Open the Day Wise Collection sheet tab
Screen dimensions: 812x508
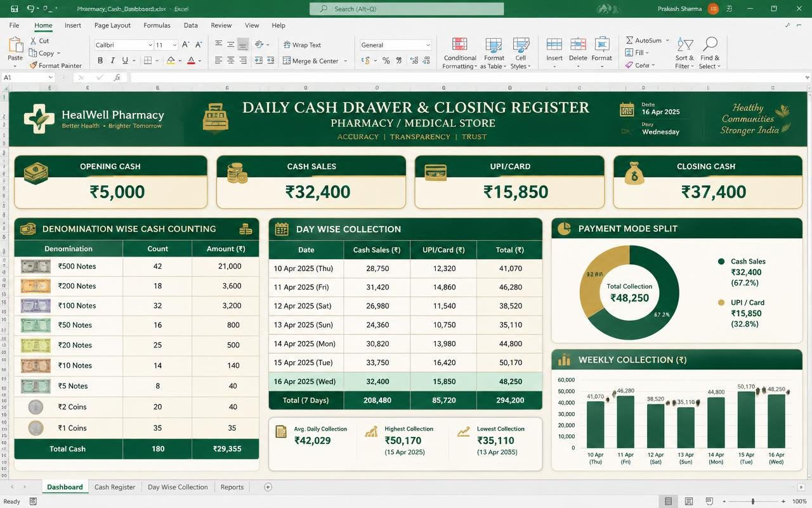(x=178, y=487)
